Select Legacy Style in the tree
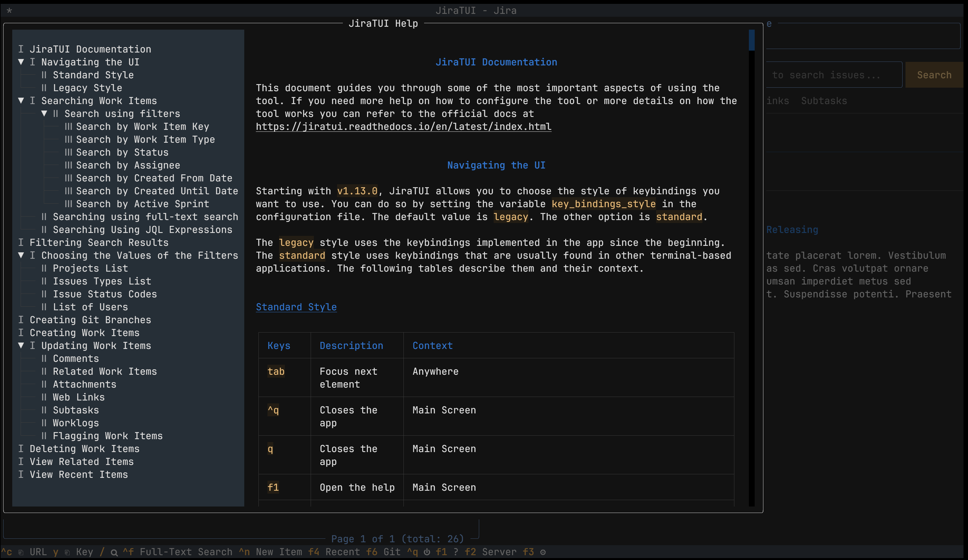 click(x=88, y=88)
